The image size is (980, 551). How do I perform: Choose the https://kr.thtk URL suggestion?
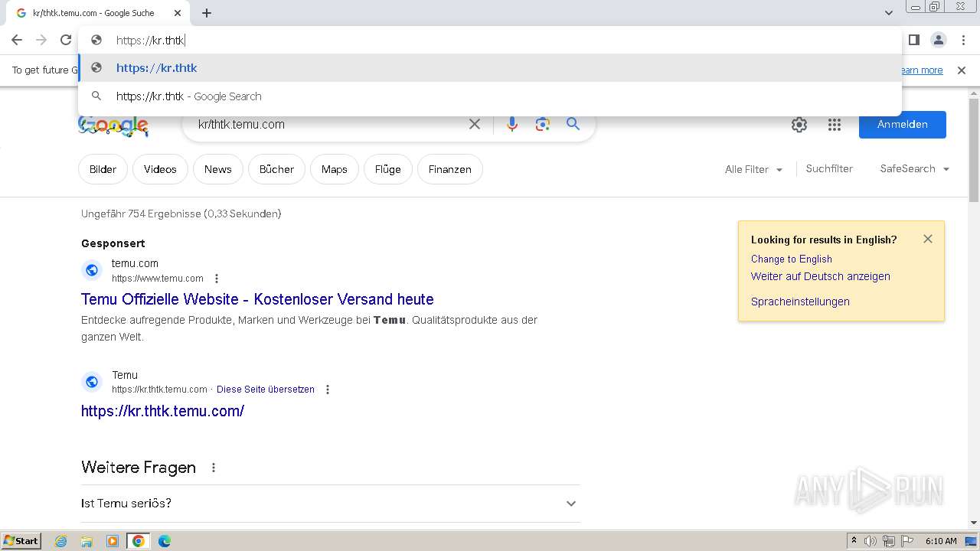pyautogui.click(x=490, y=68)
